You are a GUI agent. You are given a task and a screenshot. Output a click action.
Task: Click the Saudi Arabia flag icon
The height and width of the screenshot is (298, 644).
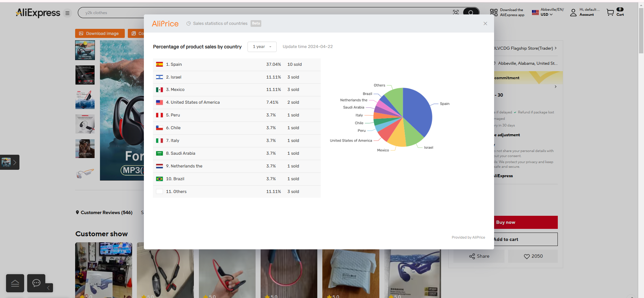(x=159, y=153)
